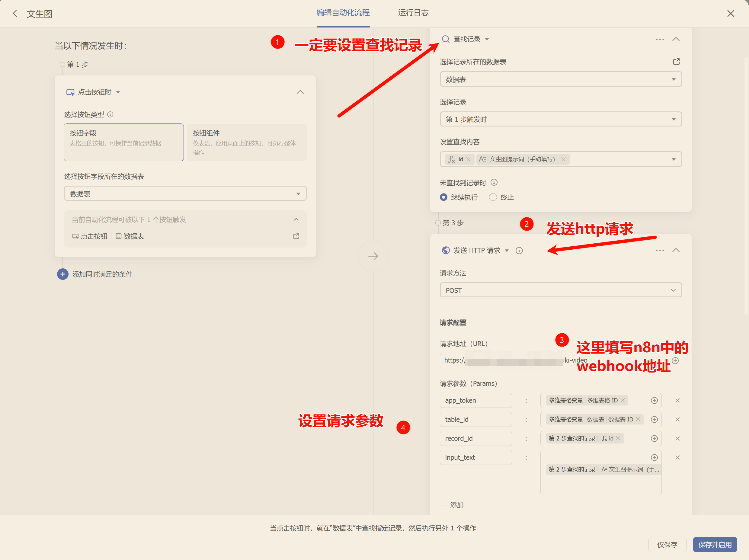
Task: Switch to the 编辑自动化流程 tab
Action: point(343,12)
